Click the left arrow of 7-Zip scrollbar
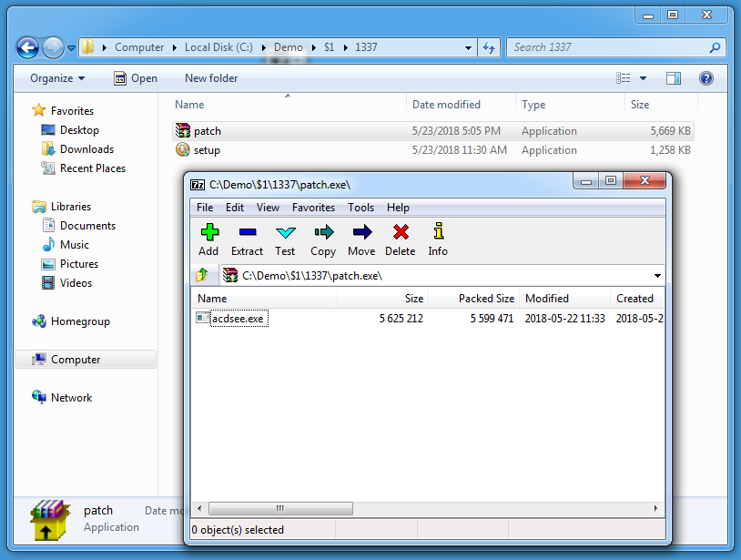This screenshot has width=741, height=560. pyautogui.click(x=199, y=508)
